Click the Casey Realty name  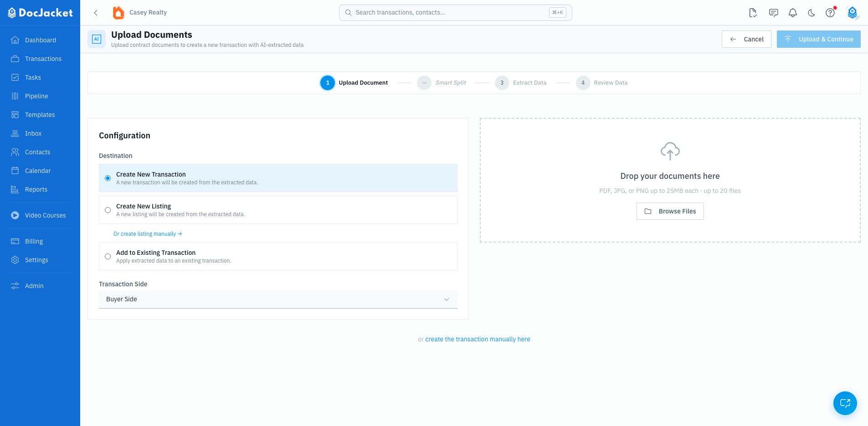coord(148,13)
